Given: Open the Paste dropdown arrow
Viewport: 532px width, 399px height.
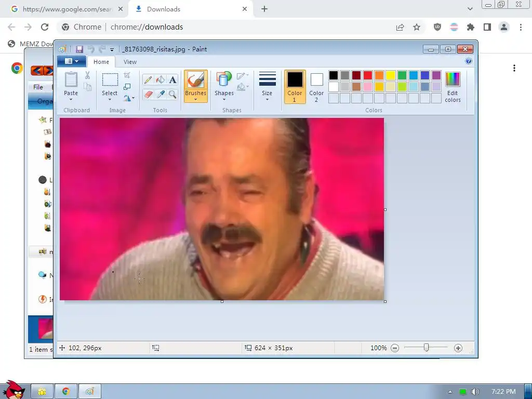Looking at the screenshot, I should coord(71,99).
